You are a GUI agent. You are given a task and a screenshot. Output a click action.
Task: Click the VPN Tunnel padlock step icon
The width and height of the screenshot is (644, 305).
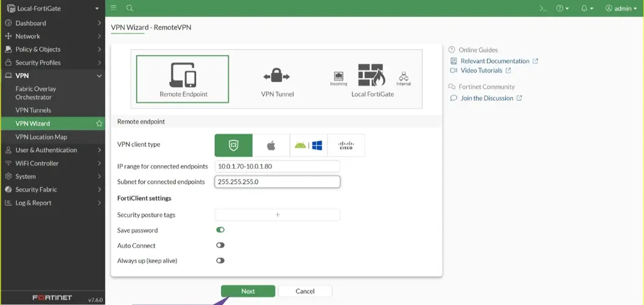[277, 76]
